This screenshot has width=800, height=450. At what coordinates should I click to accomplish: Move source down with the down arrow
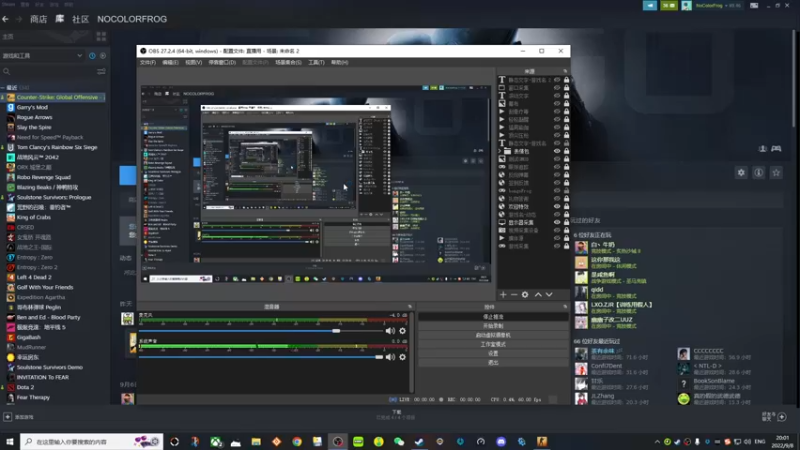coord(549,294)
